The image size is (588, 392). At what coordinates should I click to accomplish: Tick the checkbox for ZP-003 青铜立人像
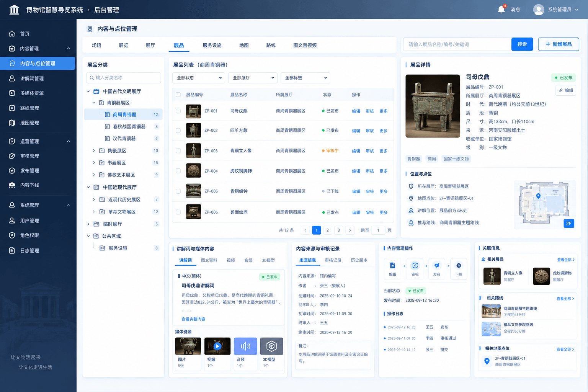tap(178, 151)
